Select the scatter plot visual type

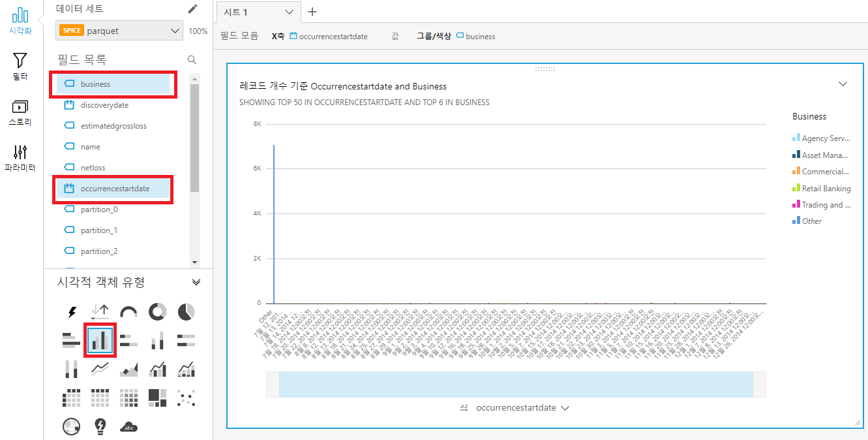(x=186, y=397)
